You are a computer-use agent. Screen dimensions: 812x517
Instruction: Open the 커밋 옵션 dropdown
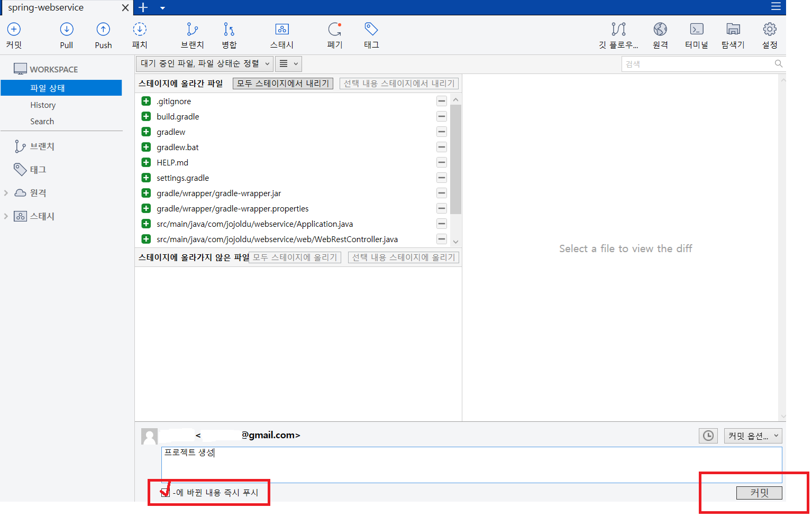(x=753, y=436)
